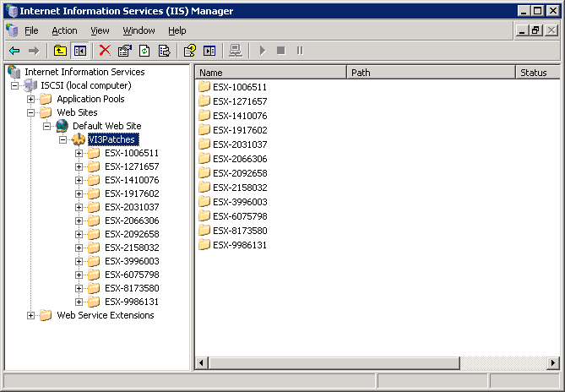Click the Help question mark icon
This screenshot has height=392, width=565.
190,51
